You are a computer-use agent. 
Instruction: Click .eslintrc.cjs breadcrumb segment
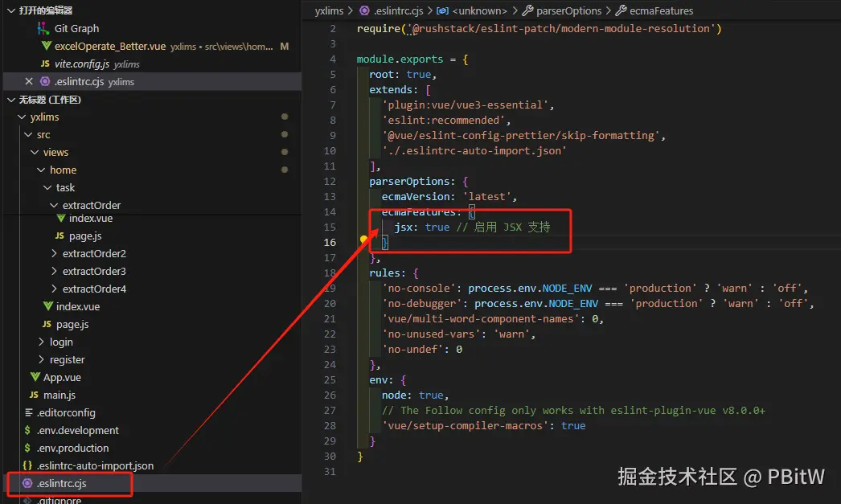[399, 10]
